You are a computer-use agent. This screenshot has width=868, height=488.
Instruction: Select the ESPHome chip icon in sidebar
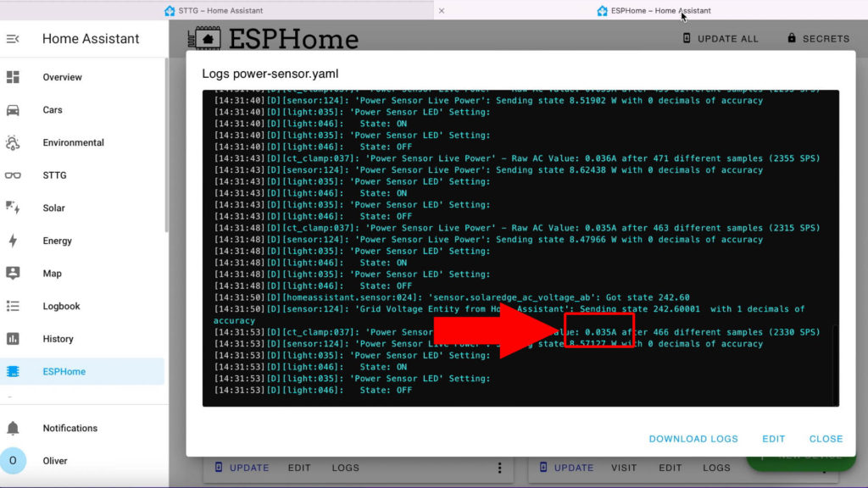[x=13, y=371]
